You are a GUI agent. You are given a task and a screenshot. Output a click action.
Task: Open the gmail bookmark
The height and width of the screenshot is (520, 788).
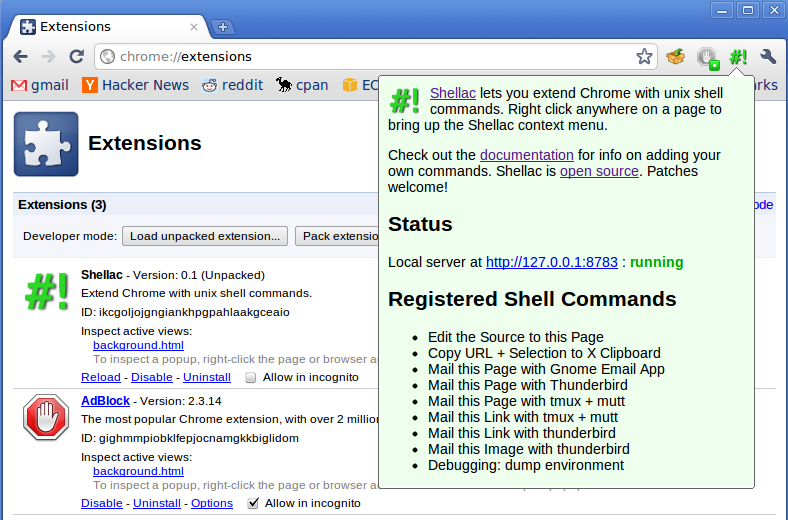pos(40,85)
